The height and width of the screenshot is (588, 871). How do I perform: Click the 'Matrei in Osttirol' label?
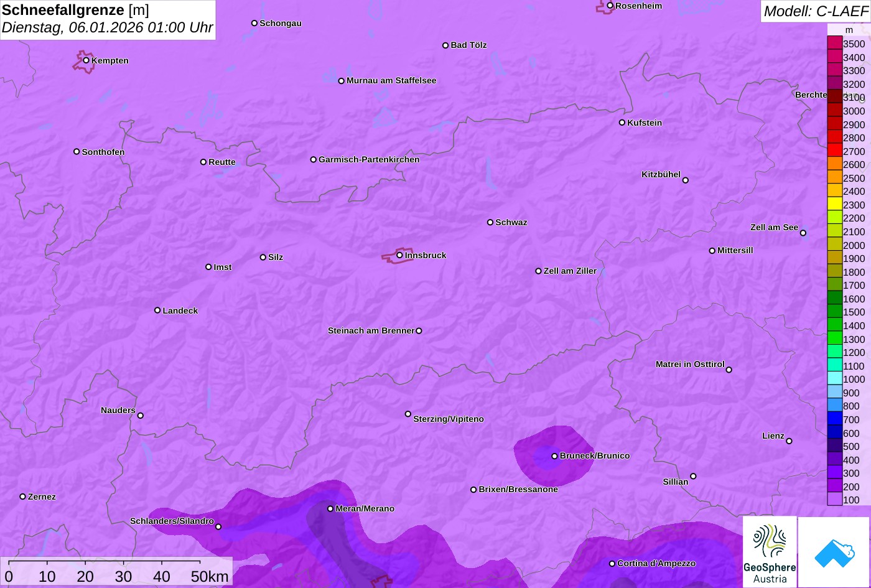pos(690,364)
